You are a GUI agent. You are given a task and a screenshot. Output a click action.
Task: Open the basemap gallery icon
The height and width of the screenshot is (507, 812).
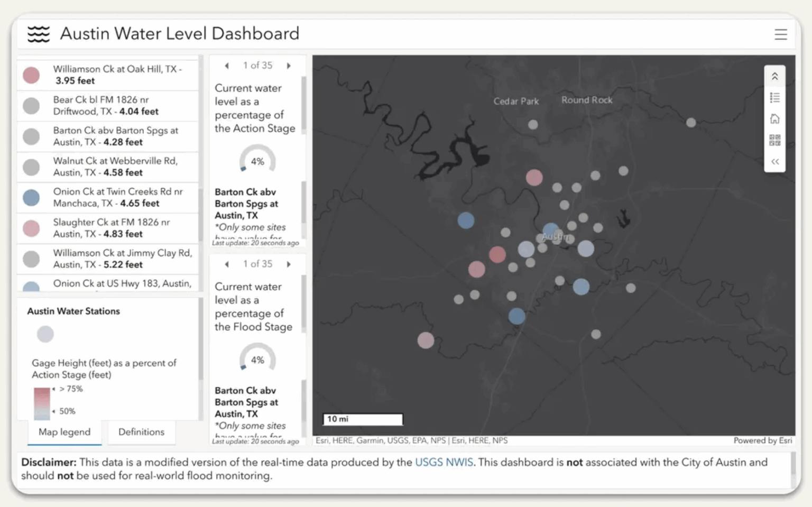pyautogui.click(x=774, y=140)
